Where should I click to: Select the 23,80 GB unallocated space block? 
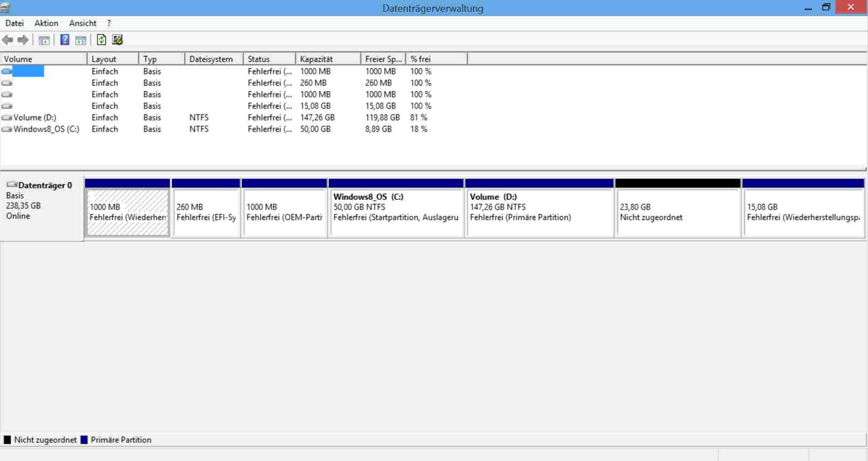(x=677, y=212)
